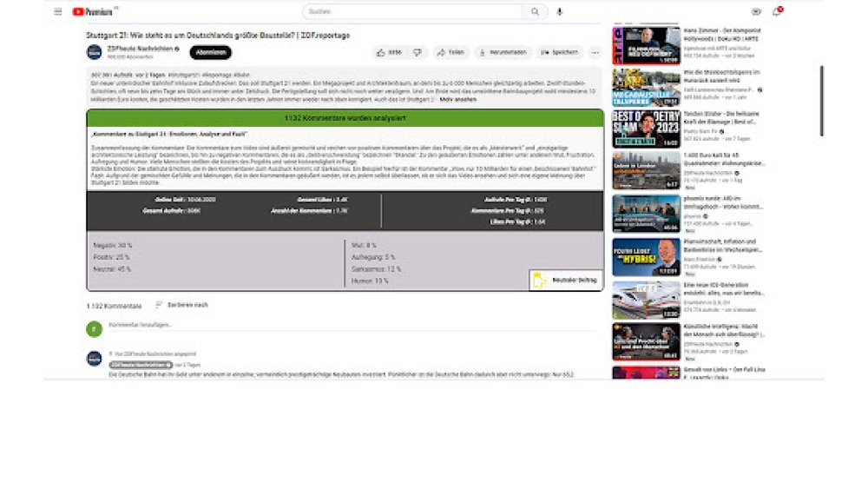
Task: Click the yellow thumb Neutraler Beitrag badge
Action: point(565,281)
